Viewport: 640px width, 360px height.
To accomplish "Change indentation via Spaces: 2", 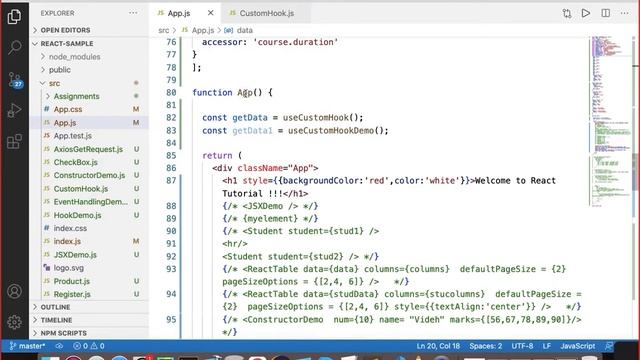I will (485, 346).
